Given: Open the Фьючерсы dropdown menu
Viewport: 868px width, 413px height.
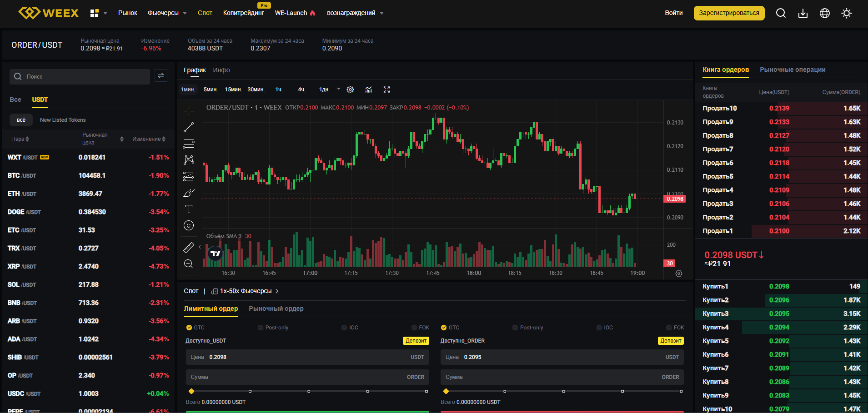Looking at the screenshot, I should click(167, 13).
